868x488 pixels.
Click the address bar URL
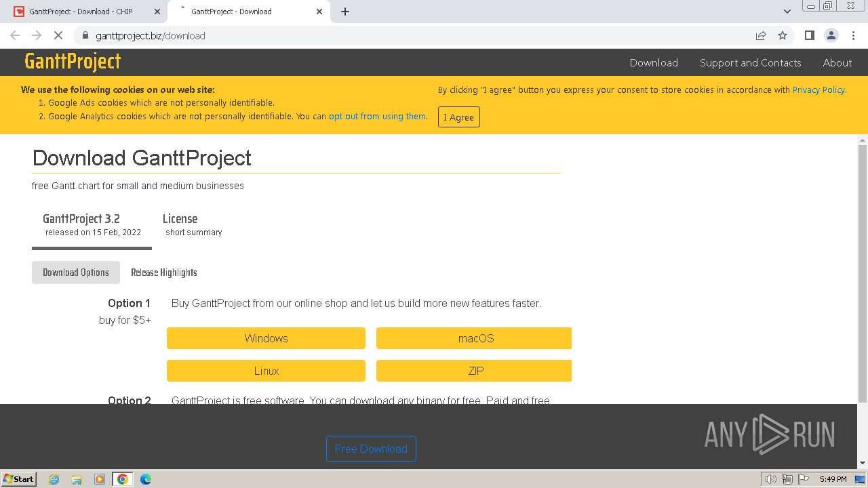pyautogui.click(x=151, y=35)
